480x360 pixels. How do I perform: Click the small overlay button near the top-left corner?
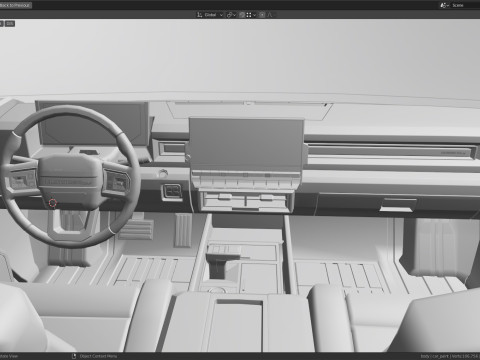[x=10, y=23]
